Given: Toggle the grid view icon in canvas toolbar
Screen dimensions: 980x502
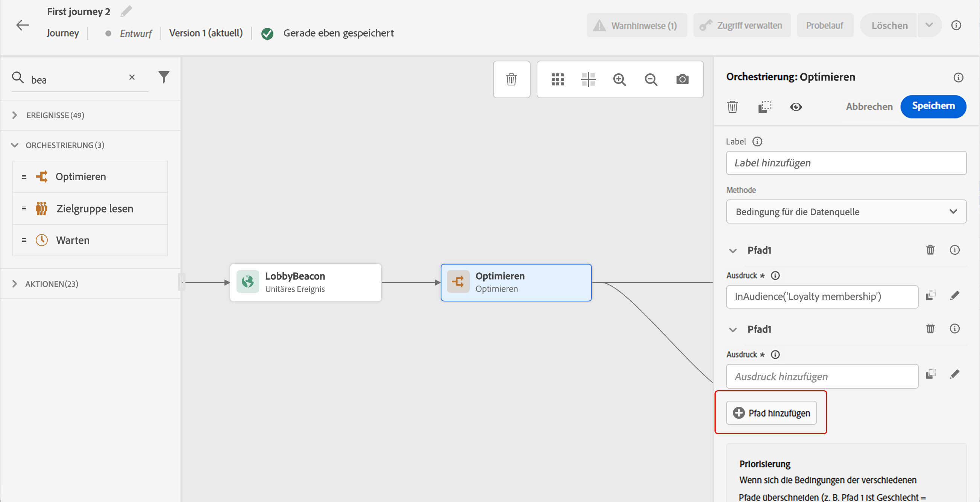Looking at the screenshot, I should (557, 79).
